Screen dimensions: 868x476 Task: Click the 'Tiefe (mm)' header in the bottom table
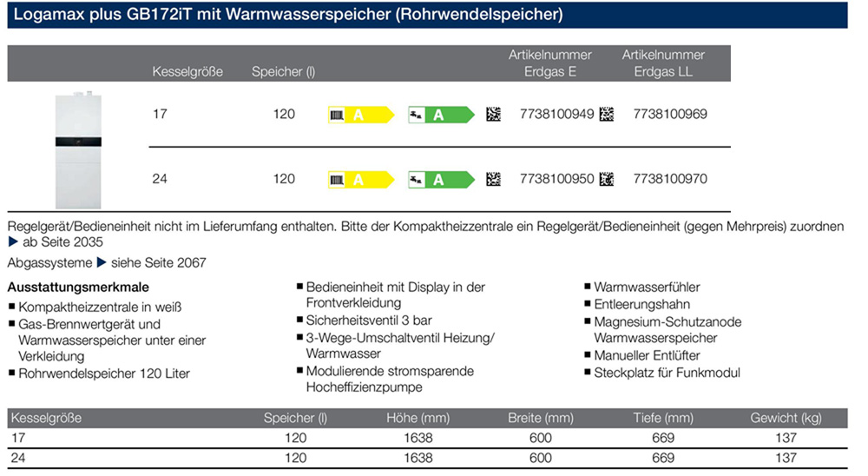662,418
